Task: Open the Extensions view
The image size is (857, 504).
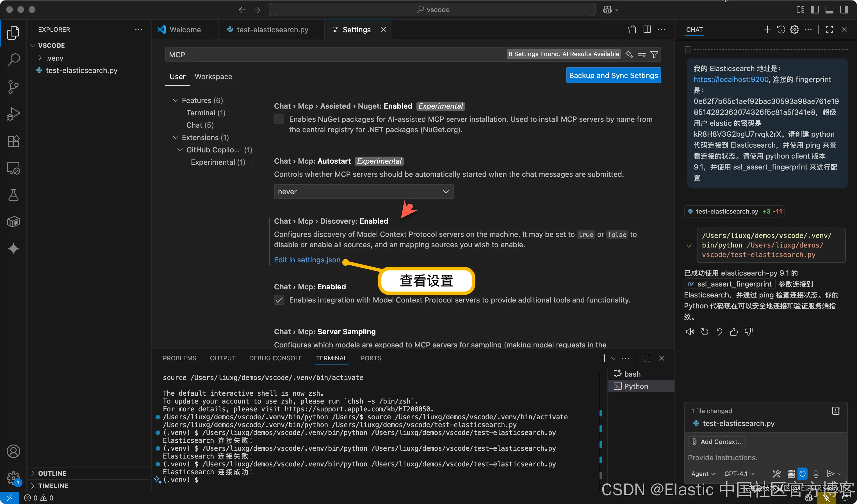Action: 13,141
